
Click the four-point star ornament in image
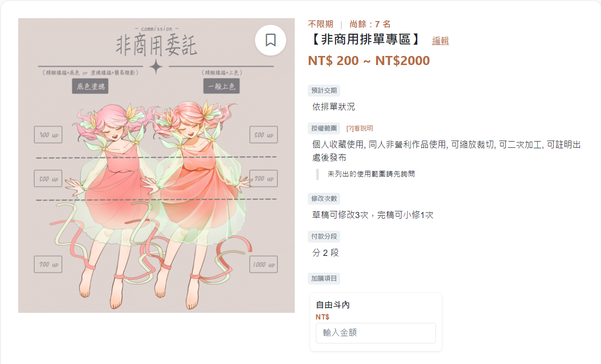(156, 67)
